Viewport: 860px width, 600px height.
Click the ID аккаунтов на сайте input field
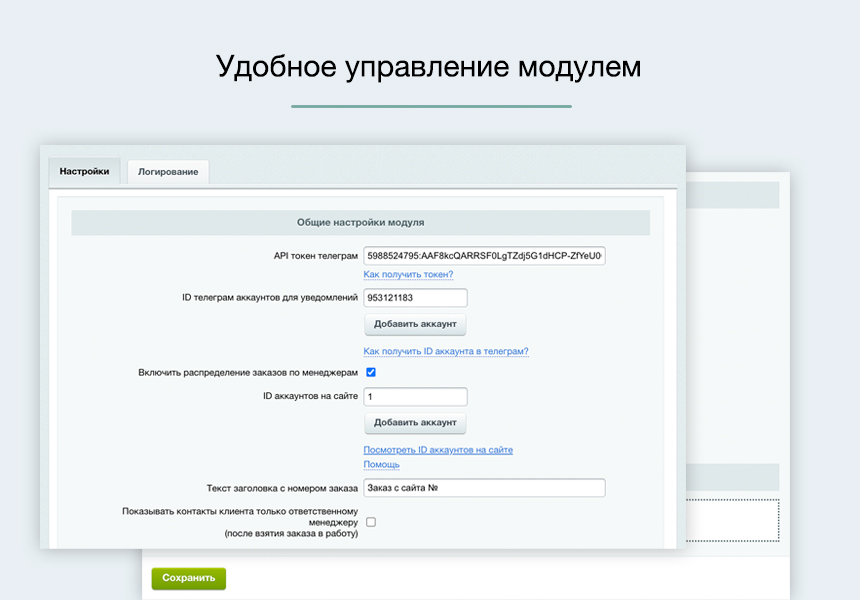click(x=415, y=396)
